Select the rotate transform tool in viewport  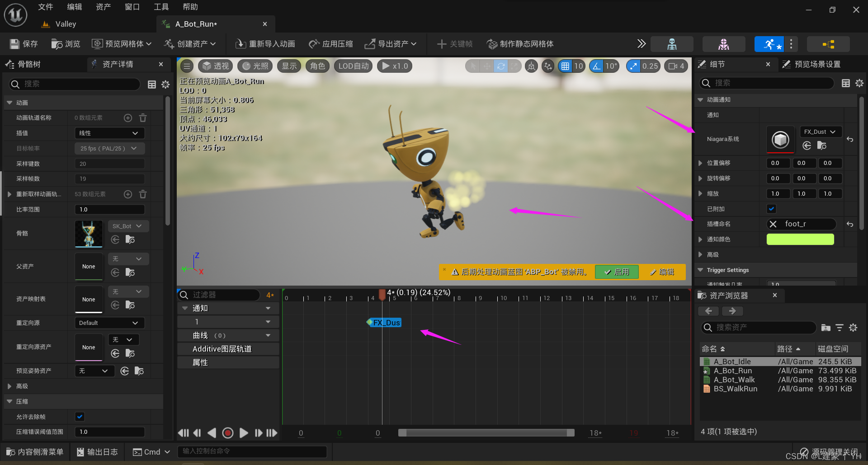click(x=501, y=66)
